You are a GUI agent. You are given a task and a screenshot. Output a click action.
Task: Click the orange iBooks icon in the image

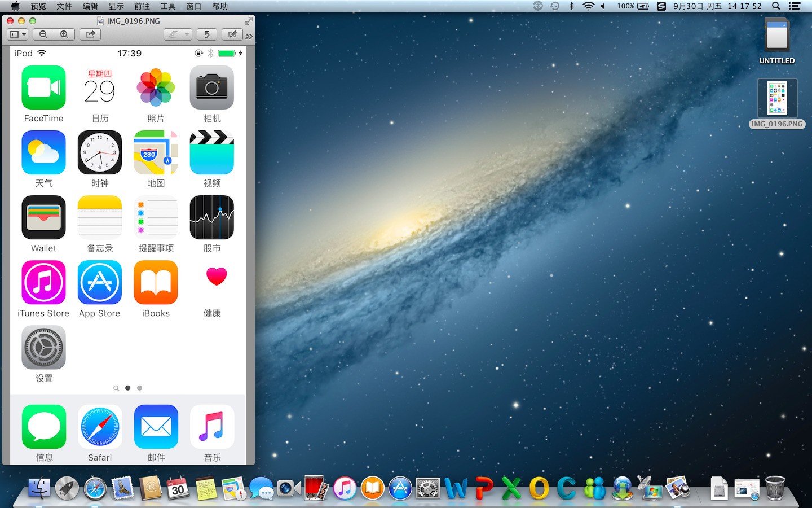[156, 282]
